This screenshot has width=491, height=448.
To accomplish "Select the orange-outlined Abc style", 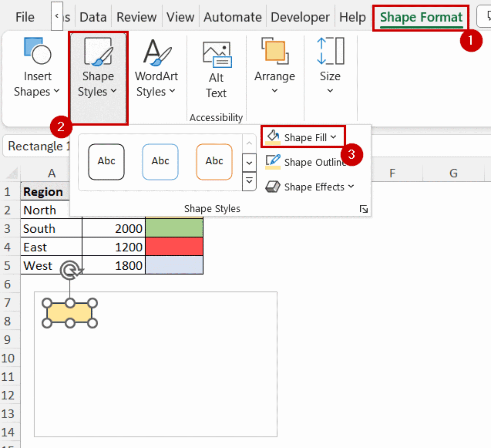I will click(x=214, y=161).
